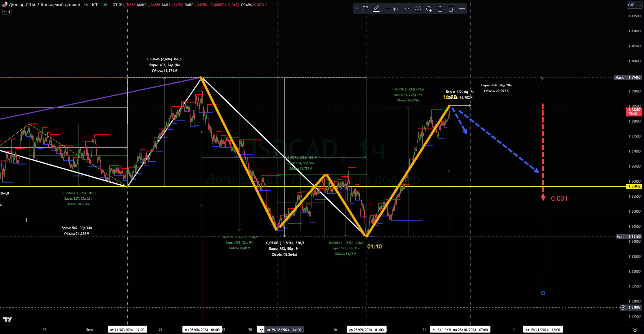
Task: Change line color with the pencil tool
Action: click(376, 9)
